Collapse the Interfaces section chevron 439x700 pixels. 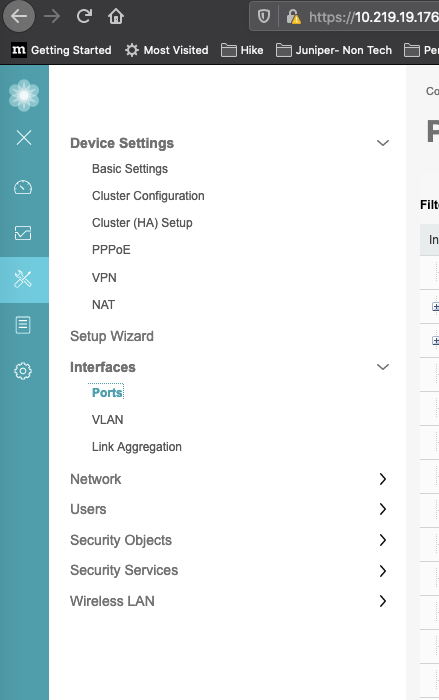pos(383,367)
